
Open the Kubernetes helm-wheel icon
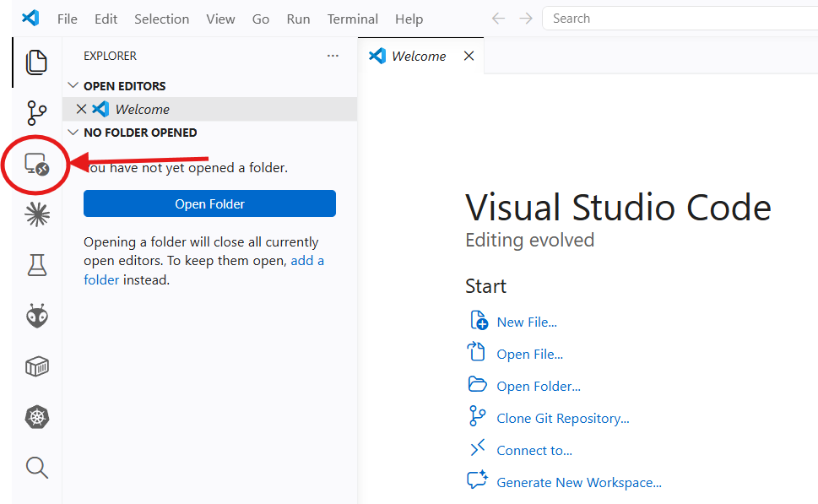pyautogui.click(x=37, y=417)
